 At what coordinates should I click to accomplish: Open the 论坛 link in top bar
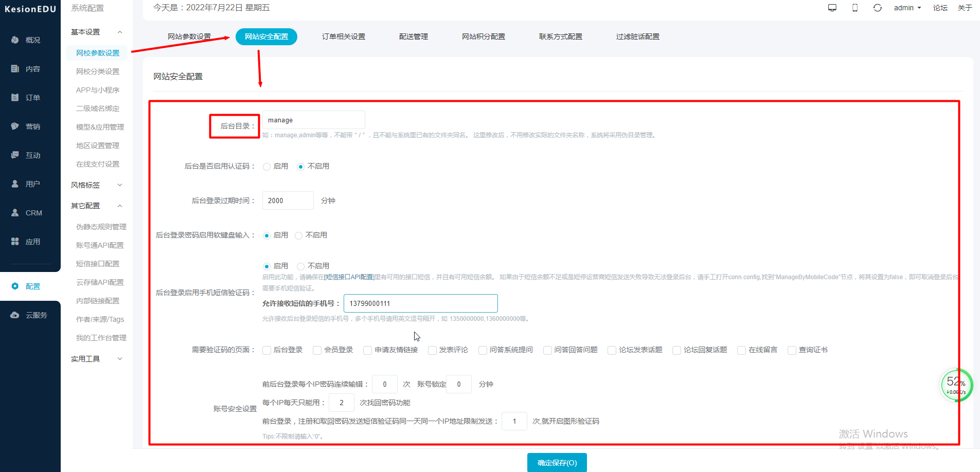940,8
